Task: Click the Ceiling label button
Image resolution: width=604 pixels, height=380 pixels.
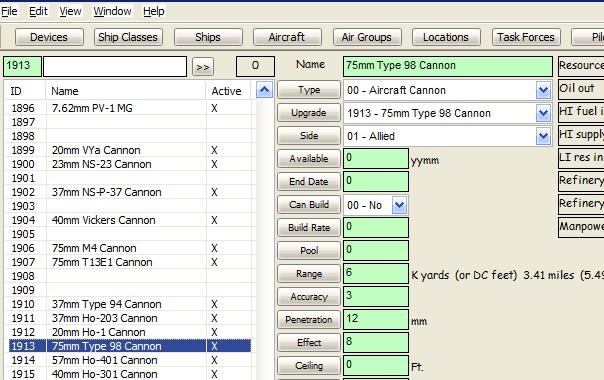Action: [309, 366]
